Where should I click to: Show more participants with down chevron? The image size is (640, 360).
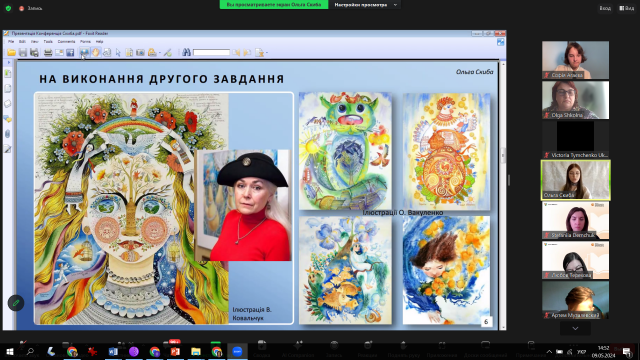click(x=575, y=328)
